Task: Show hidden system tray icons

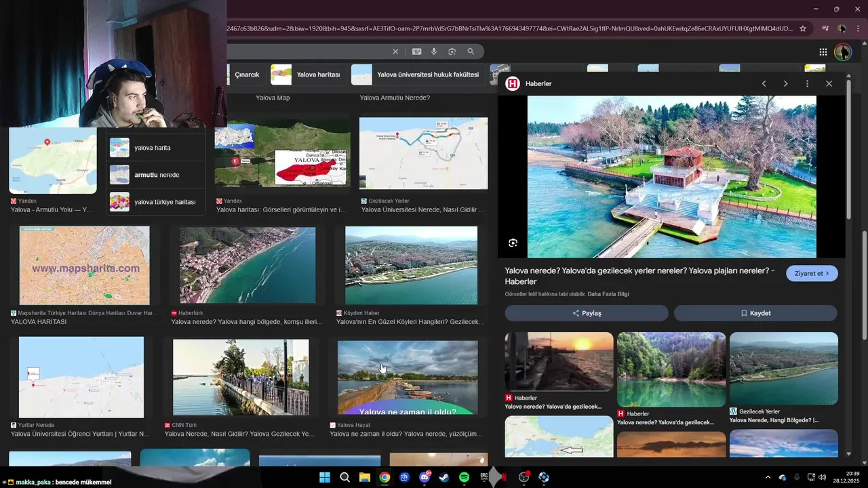Action: coord(768,477)
